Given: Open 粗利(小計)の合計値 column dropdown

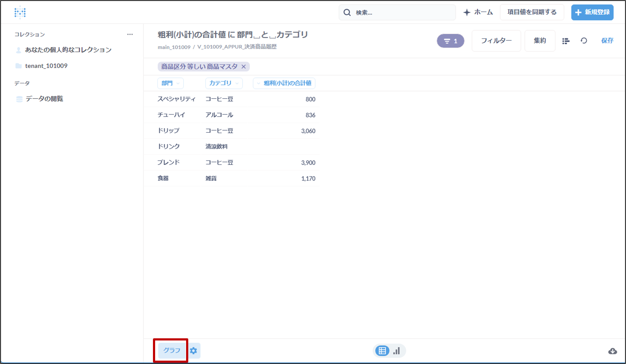Looking at the screenshot, I should point(284,83).
